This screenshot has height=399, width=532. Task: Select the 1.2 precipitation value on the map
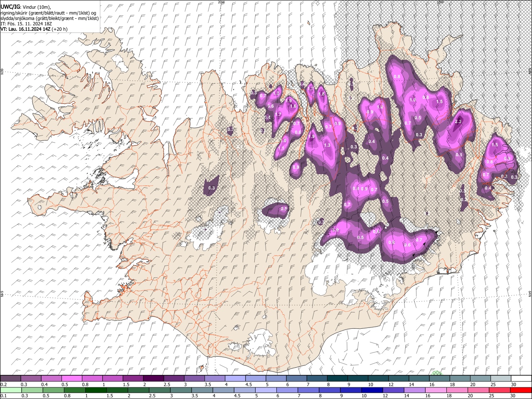tap(276, 93)
